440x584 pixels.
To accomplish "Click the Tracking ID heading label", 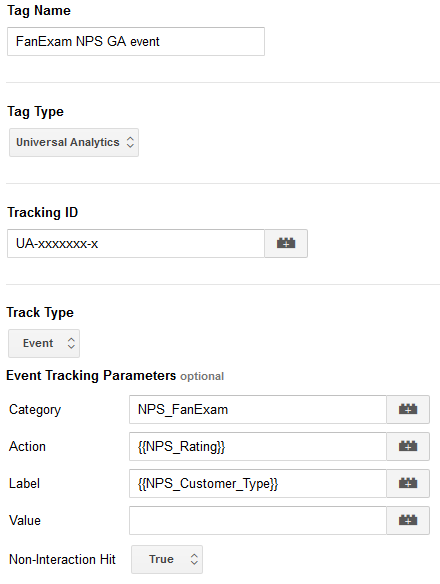I will [43, 212].
